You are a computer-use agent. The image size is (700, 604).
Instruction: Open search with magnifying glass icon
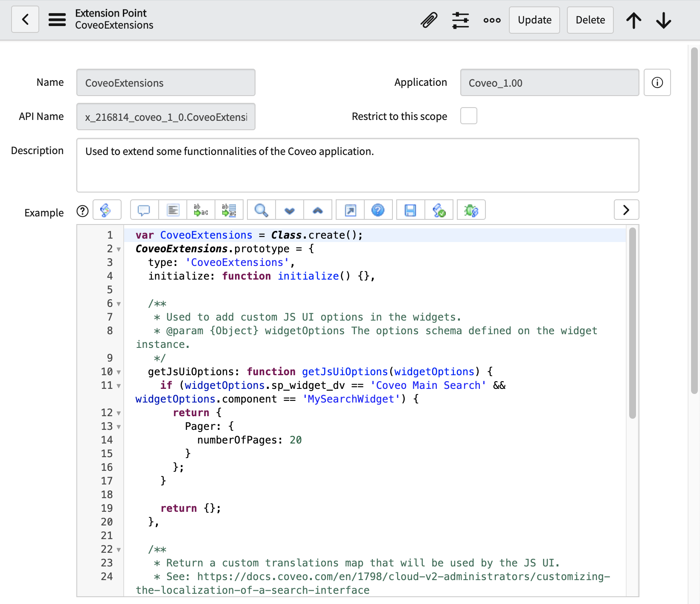coord(261,210)
